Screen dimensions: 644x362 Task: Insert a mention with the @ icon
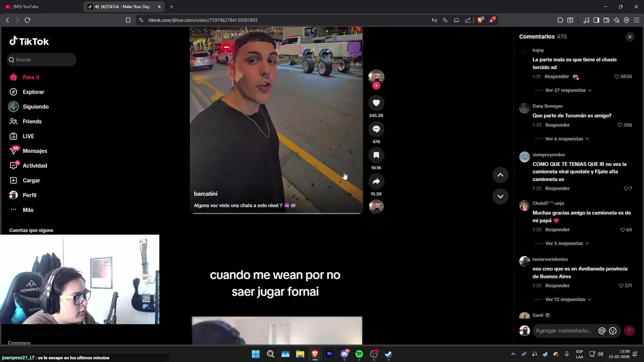[602, 331]
